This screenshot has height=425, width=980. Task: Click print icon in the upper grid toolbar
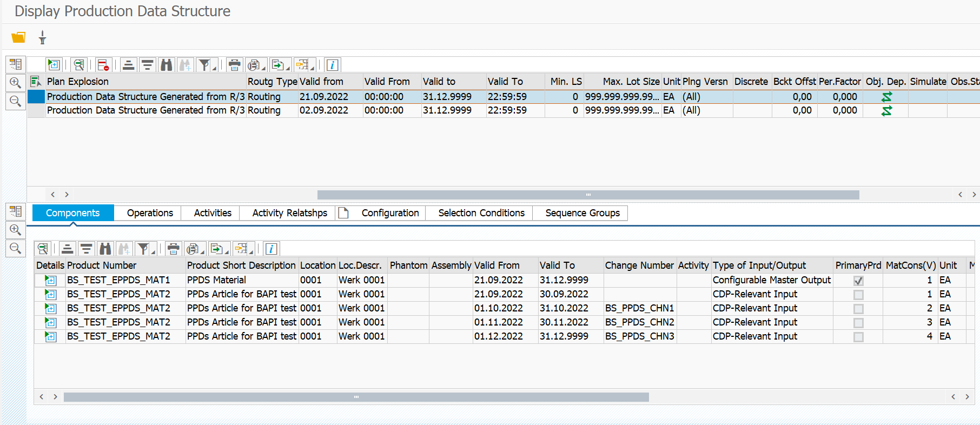(234, 65)
